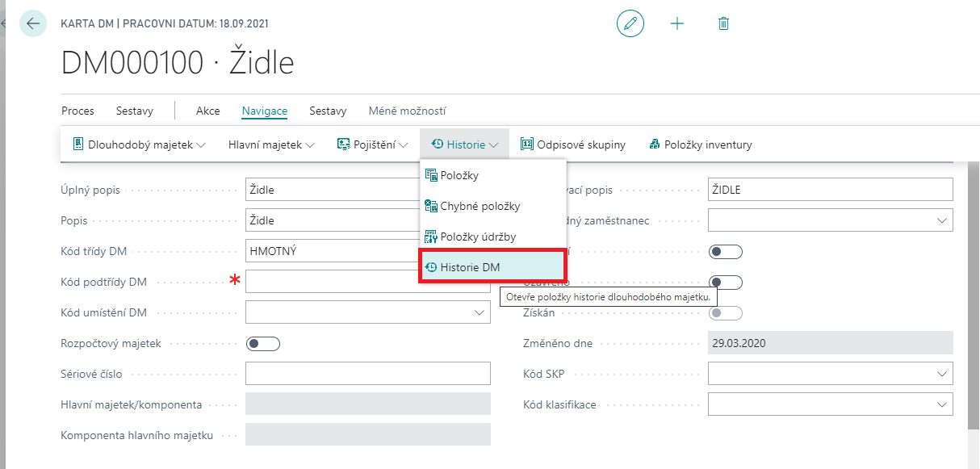Open the Kód umístění DM dropdown arrow
980x469 pixels.
tap(478, 312)
